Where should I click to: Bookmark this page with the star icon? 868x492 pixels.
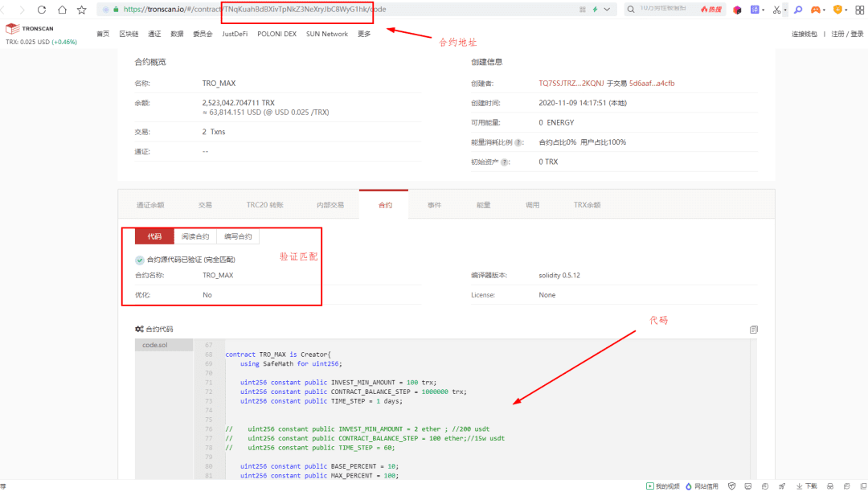82,10
